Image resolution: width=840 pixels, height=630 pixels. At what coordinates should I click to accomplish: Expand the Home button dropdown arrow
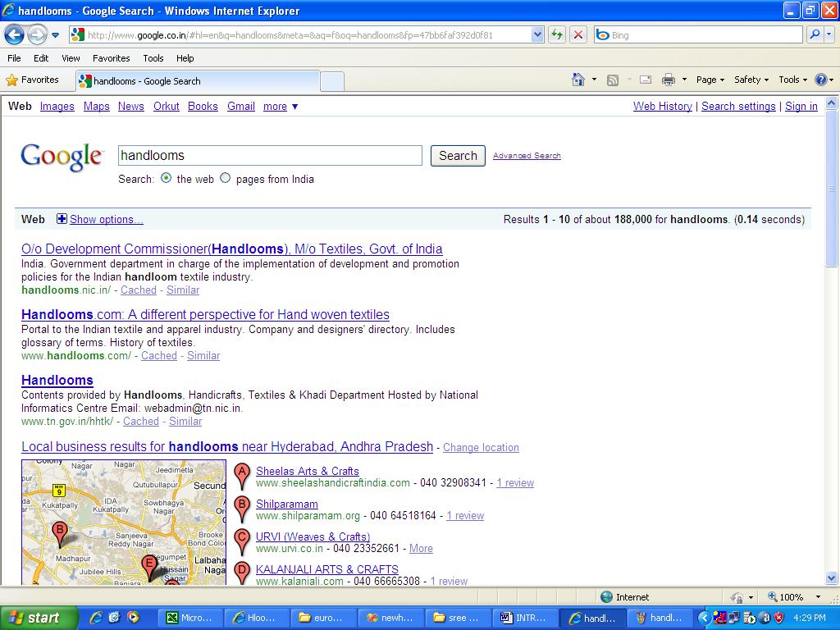click(x=594, y=80)
